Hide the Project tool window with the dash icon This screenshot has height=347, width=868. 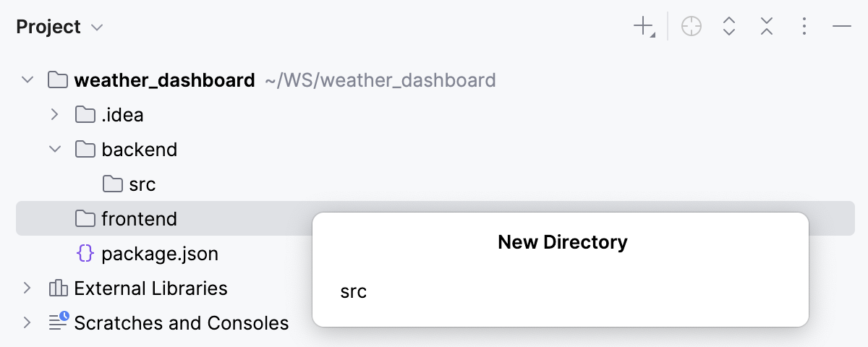click(x=841, y=27)
